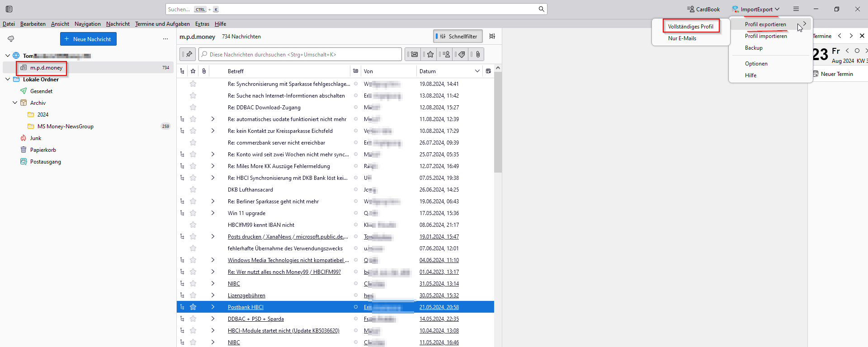
Task: Choose 'Profil importieren' from ImportExport menu
Action: coord(766,36)
